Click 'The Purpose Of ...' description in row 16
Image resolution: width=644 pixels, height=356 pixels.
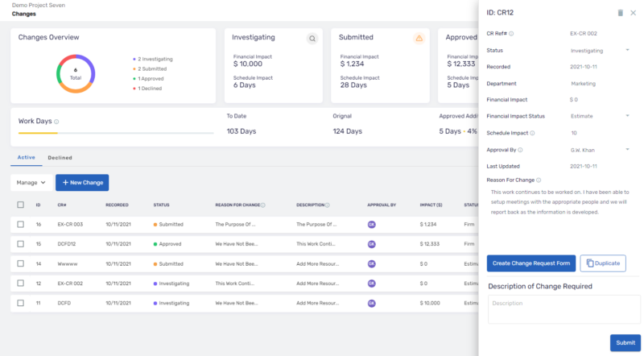pyautogui.click(x=316, y=225)
